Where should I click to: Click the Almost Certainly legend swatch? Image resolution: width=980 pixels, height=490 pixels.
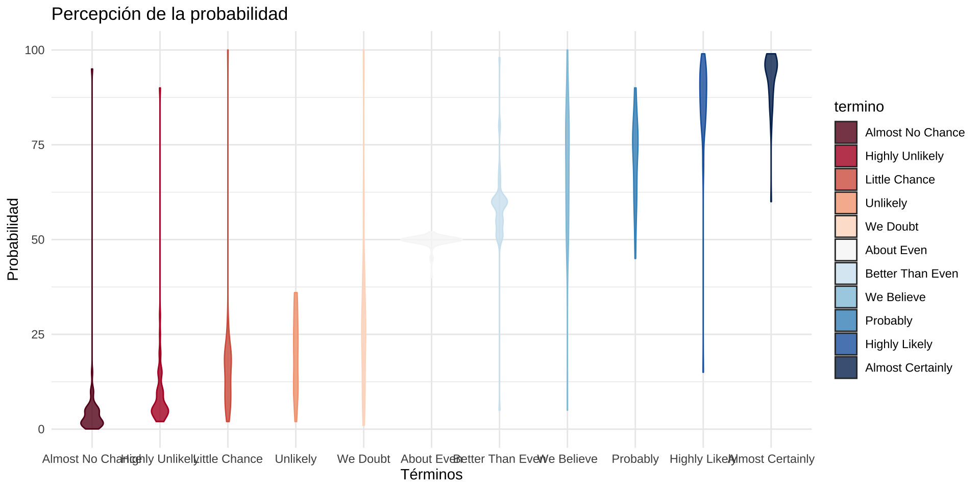[846, 367]
